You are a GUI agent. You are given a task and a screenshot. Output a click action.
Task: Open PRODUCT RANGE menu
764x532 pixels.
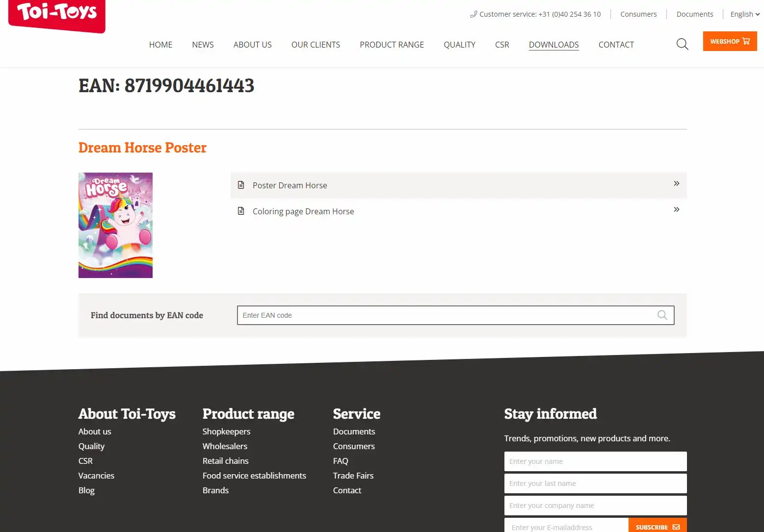pyautogui.click(x=392, y=45)
